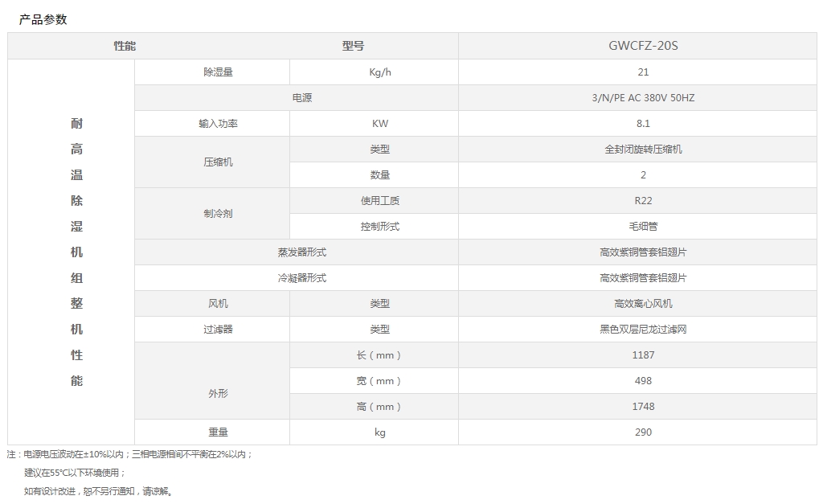Select the 8.1 input power value
Screen dimensions: 823x504
(x=643, y=124)
